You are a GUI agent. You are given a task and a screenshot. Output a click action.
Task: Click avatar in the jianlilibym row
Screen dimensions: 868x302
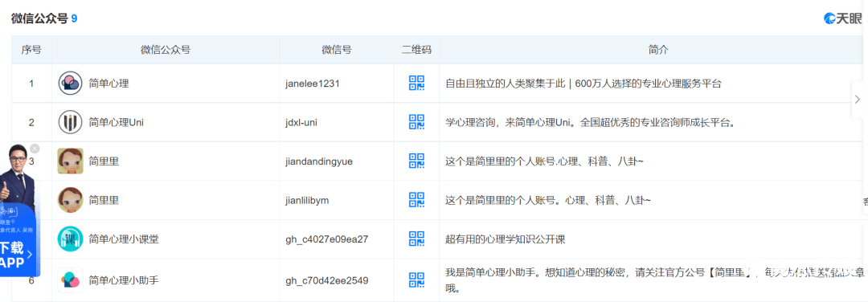[70, 200]
